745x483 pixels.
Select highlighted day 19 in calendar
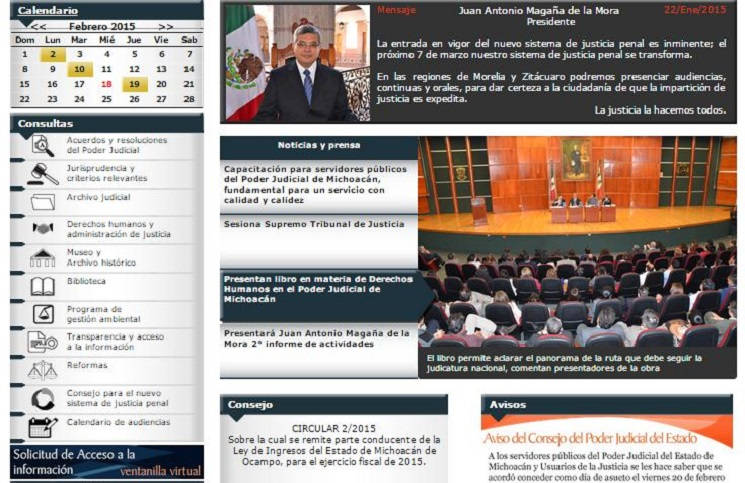[134, 85]
